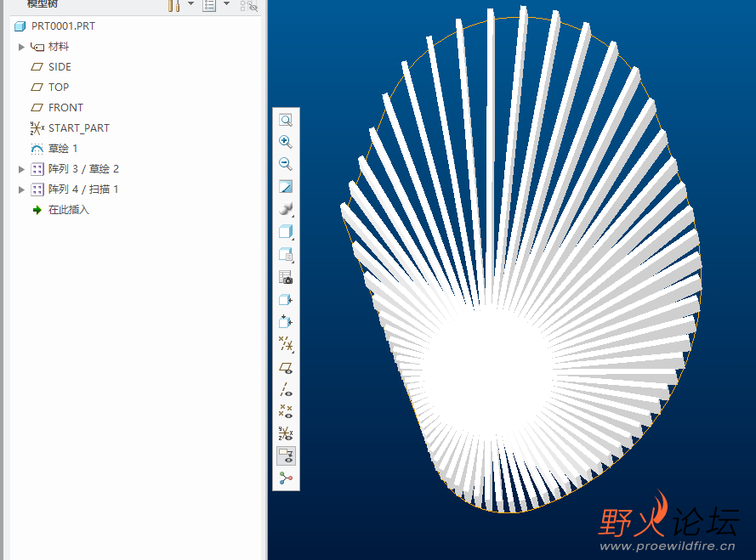Expand 阵列 3 / 草绘 2 node
Viewport: 756px width, 560px height.
coord(21,169)
